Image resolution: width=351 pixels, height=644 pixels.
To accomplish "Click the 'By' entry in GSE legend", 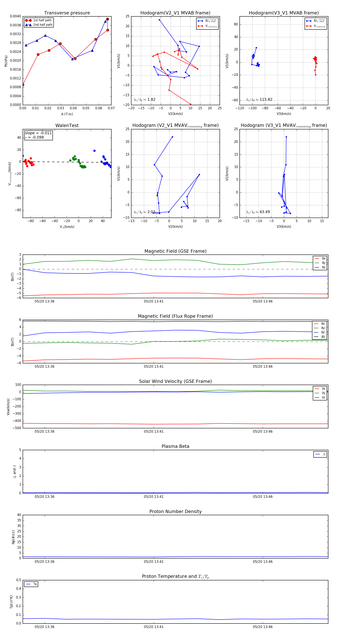I will pos(320,263).
